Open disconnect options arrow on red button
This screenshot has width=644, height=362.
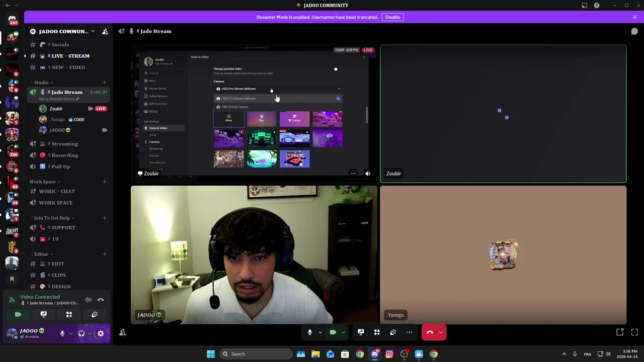point(441,332)
